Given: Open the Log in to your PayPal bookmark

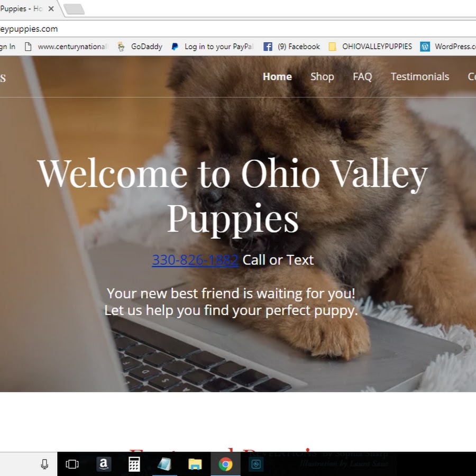Looking at the screenshot, I should 212,47.
